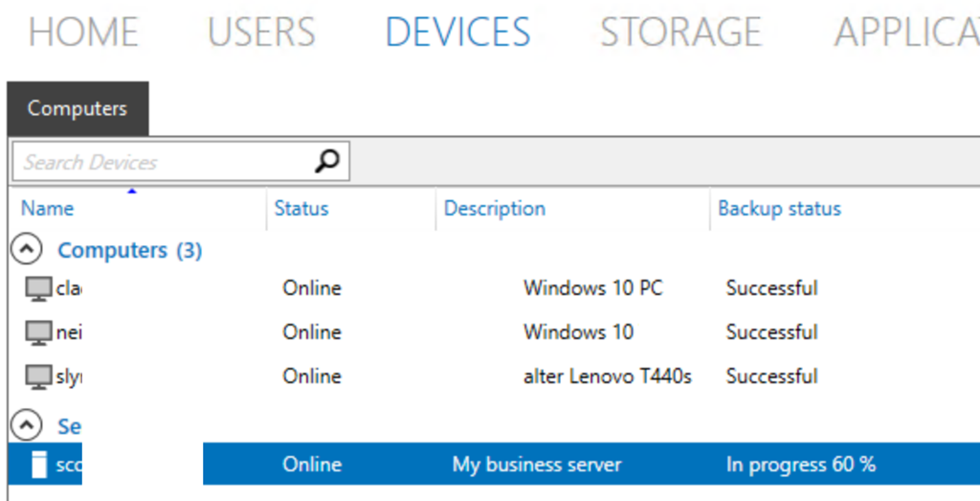Select the DEVICES navigation item
Screen dimensions: 980x501
point(457,33)
